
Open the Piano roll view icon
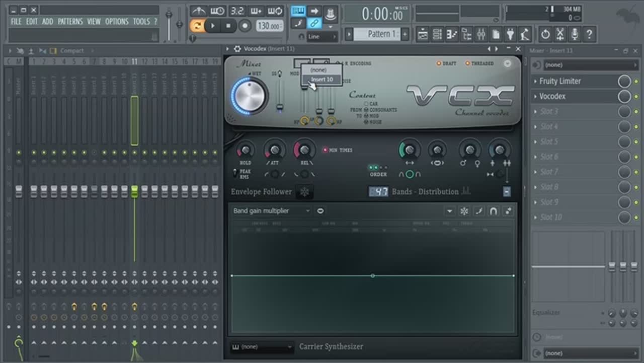452,34
